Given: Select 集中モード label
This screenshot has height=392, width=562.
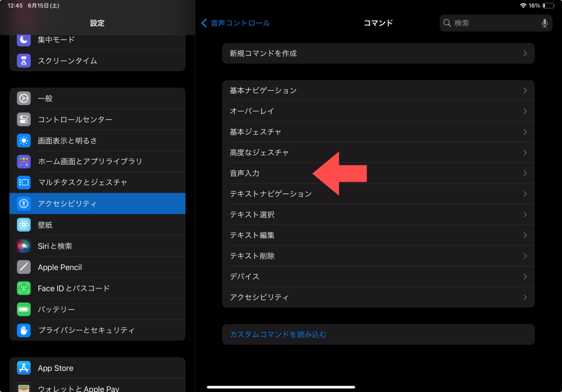Looking at the screenshot, I should click(56, 40).
